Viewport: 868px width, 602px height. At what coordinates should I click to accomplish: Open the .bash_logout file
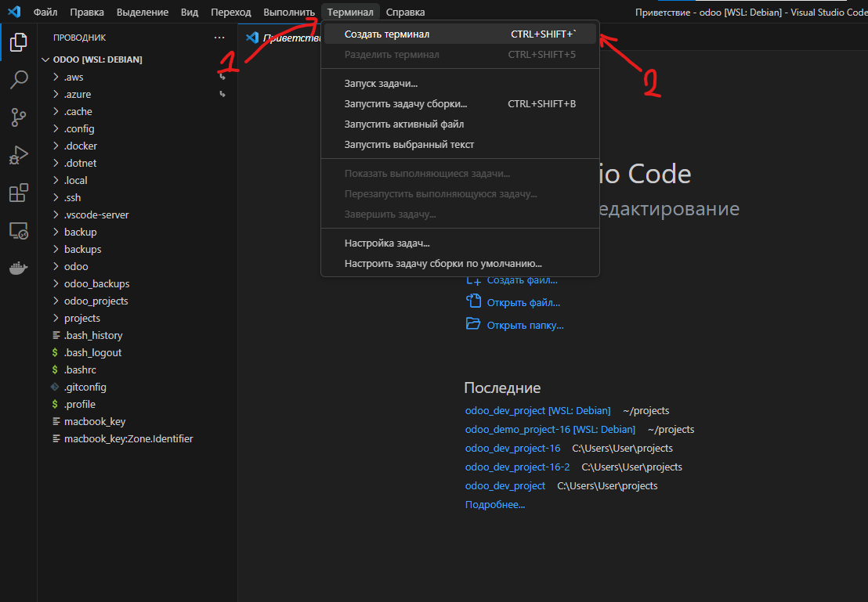[92, 352]
